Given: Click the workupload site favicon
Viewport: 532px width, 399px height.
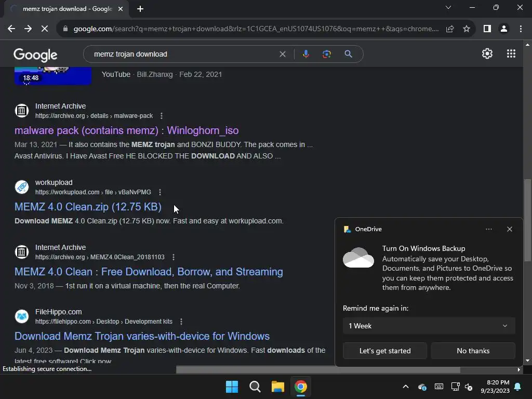Looking at the screenshot, I should click(x=22, y=187).
